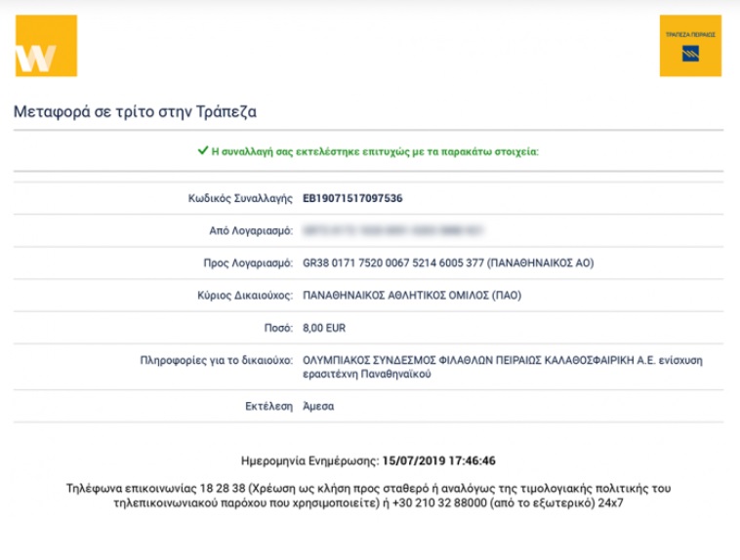Click the green success checkmark icon

202,151
